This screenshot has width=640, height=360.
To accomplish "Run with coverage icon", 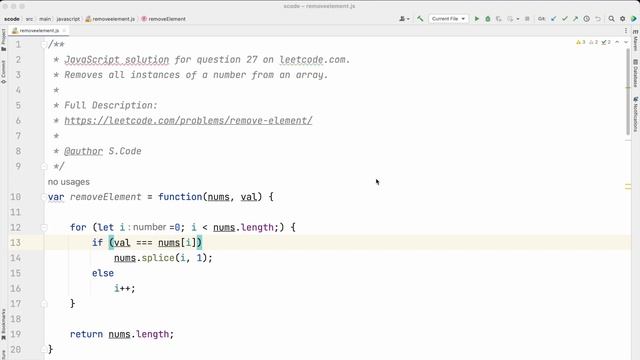I will point(498,19).
